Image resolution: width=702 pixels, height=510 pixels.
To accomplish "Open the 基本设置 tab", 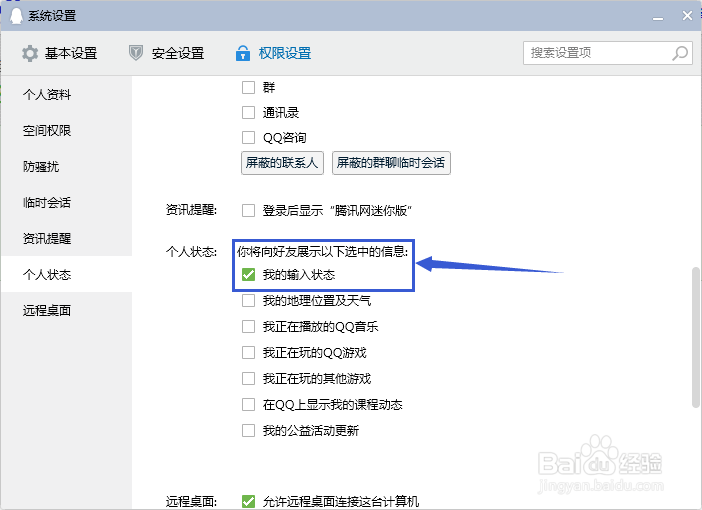I will (x=59, y=53).
